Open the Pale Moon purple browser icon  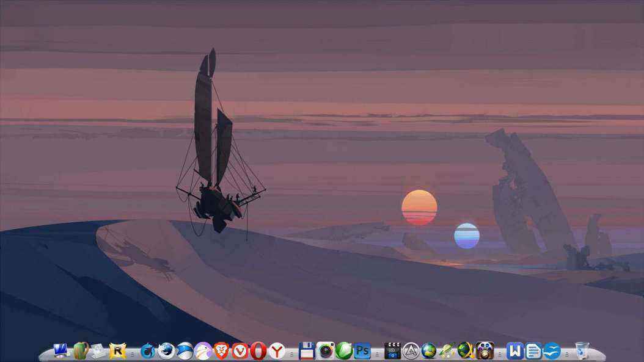click(203, 352)
